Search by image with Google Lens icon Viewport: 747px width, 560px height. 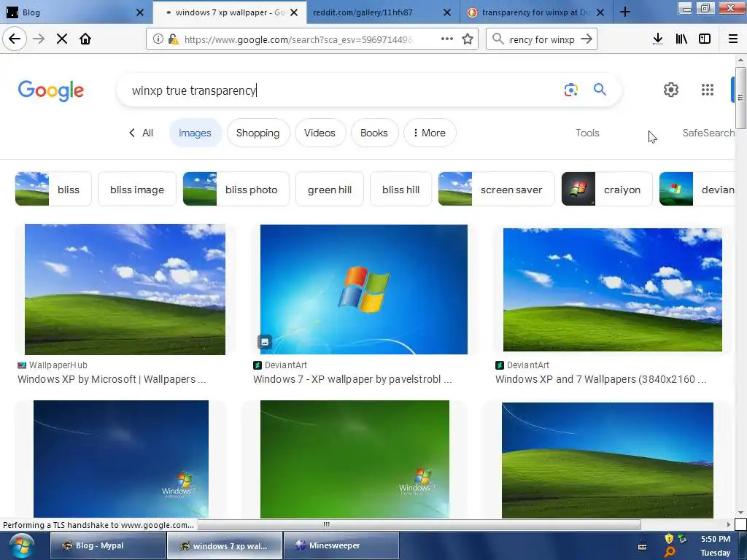coord(570,90)
